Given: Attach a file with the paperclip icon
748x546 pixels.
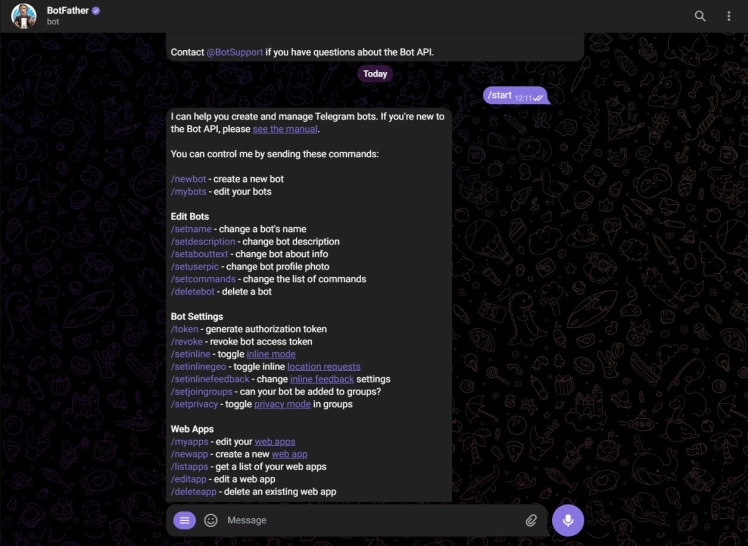Looking at the screenshot, I should coord(531,520).
